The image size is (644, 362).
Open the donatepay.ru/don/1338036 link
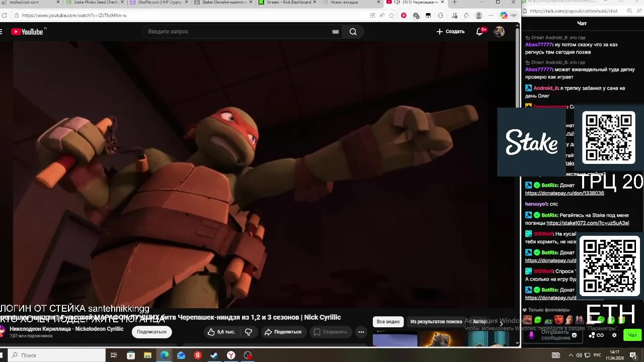point(565,193)
